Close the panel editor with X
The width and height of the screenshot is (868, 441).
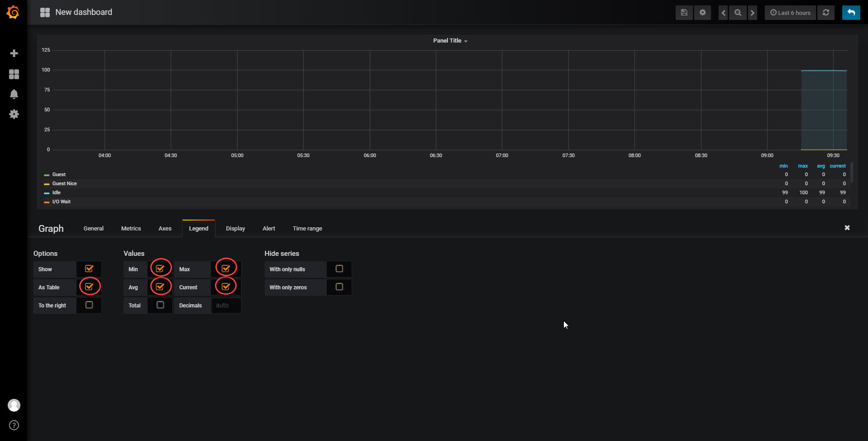click(x=847, y=228)
